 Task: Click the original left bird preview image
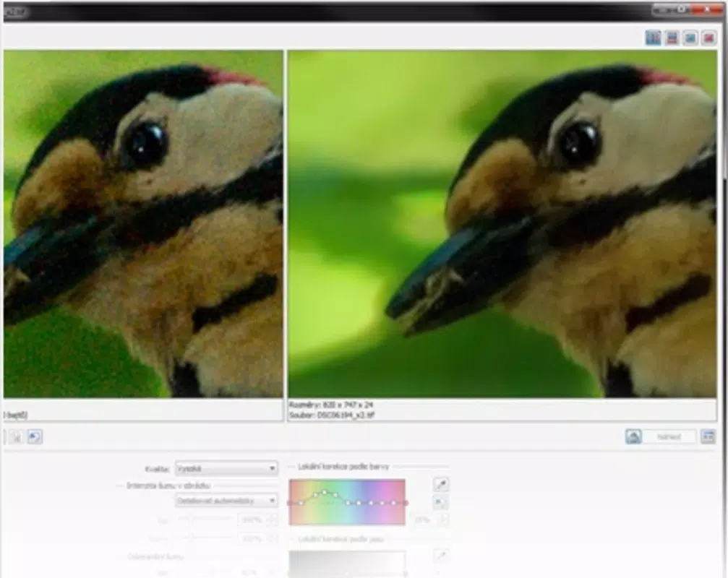coord(143,223)
